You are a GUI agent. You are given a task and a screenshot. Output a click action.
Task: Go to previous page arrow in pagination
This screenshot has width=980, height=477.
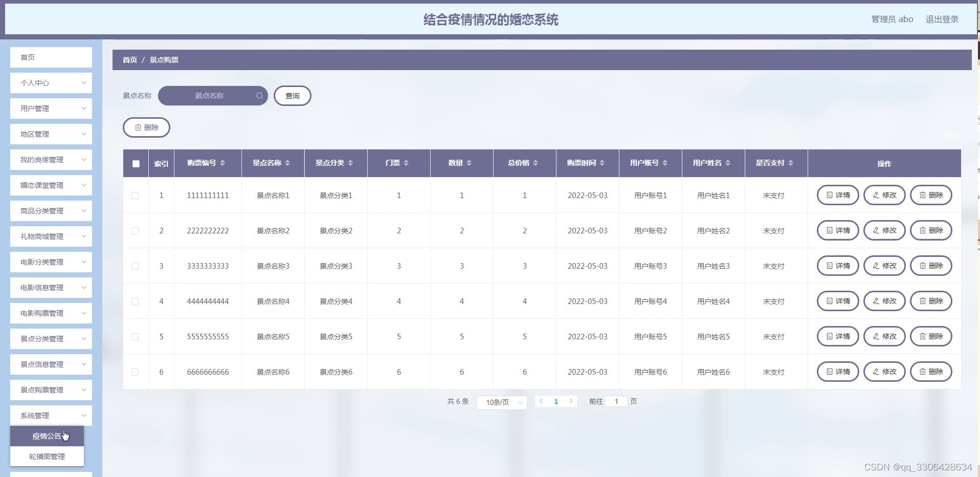coord(541,401)
